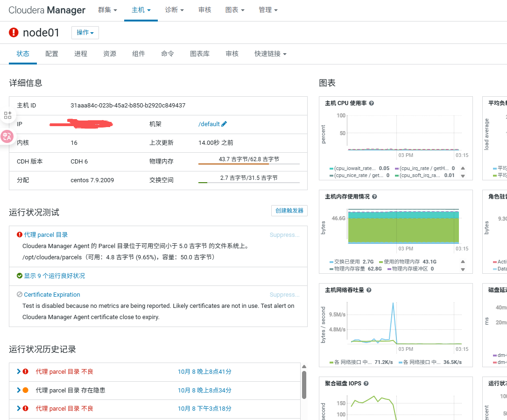
Task: Click the health history list scrollbar
Action: [304, 385]
